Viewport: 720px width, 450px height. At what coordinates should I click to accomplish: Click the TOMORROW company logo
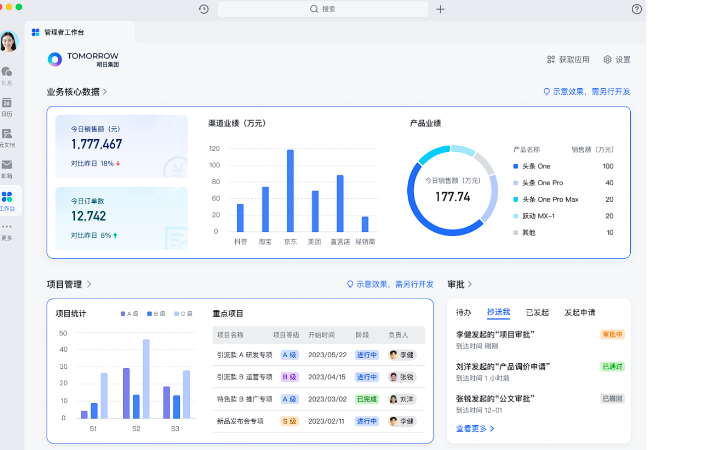(x=83, y=59)
